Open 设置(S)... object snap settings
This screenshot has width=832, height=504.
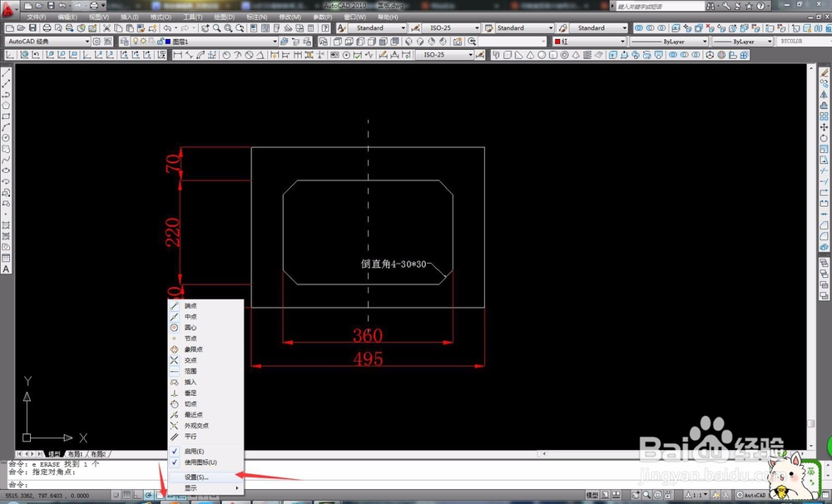[206, 477]
